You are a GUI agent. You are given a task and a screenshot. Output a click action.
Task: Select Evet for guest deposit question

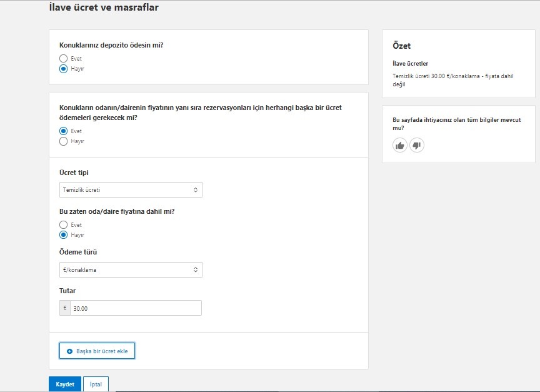click(63, 59)
